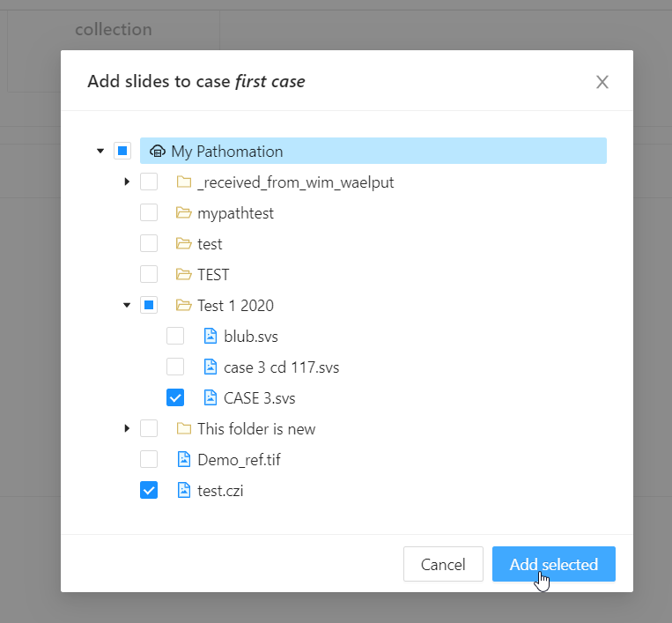Click the Test 1 2020 open folder icon
Viewport: 672px width, 623px height.
click(x=183, y=306)
